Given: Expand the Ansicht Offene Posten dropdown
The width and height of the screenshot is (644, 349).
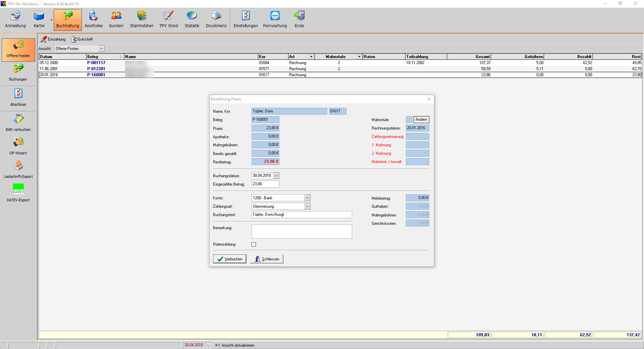Looking at the screenshot, I should 101,49.
